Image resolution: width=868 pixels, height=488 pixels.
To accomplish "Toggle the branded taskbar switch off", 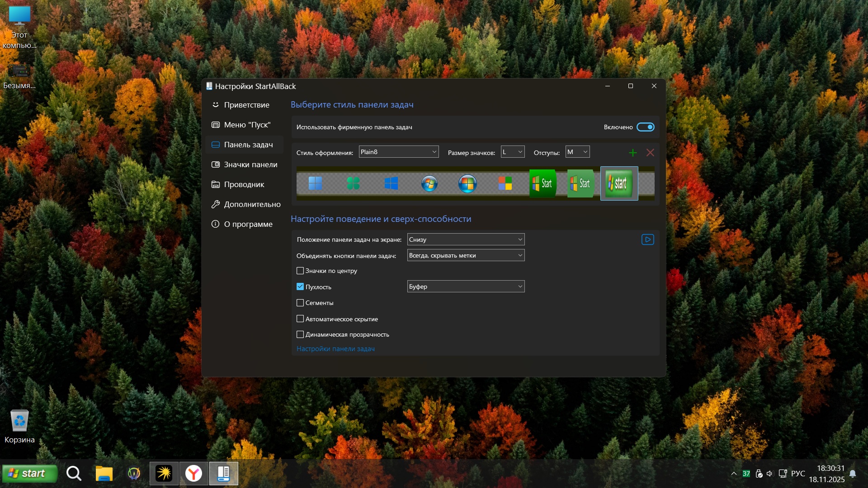I will 645,127.
